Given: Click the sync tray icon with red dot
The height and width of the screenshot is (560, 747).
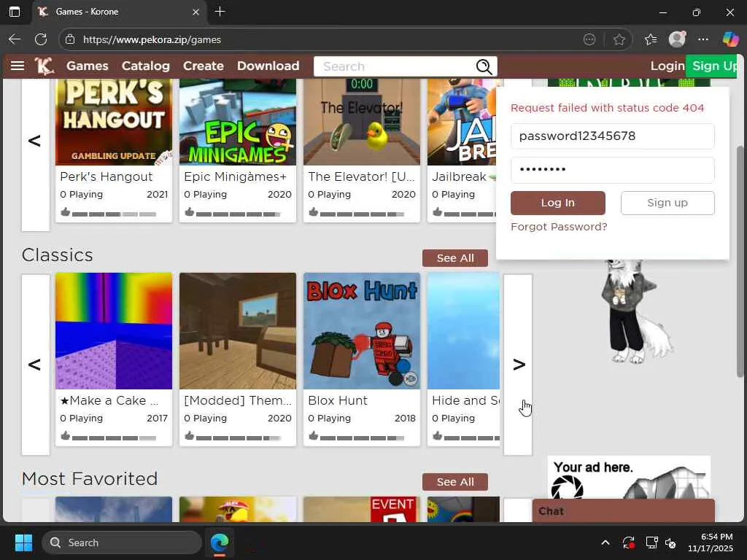Looking at the screenshot, I should pos(628,542).
